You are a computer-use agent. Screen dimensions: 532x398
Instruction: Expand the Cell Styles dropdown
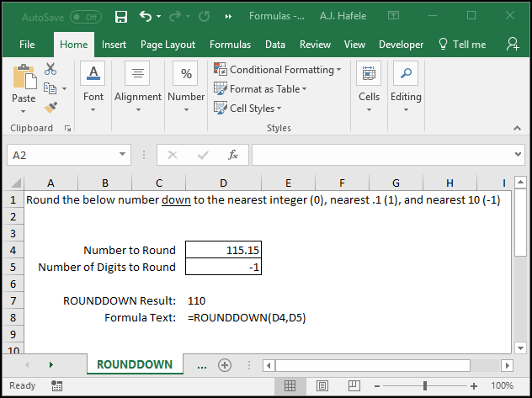coord(279,109)
